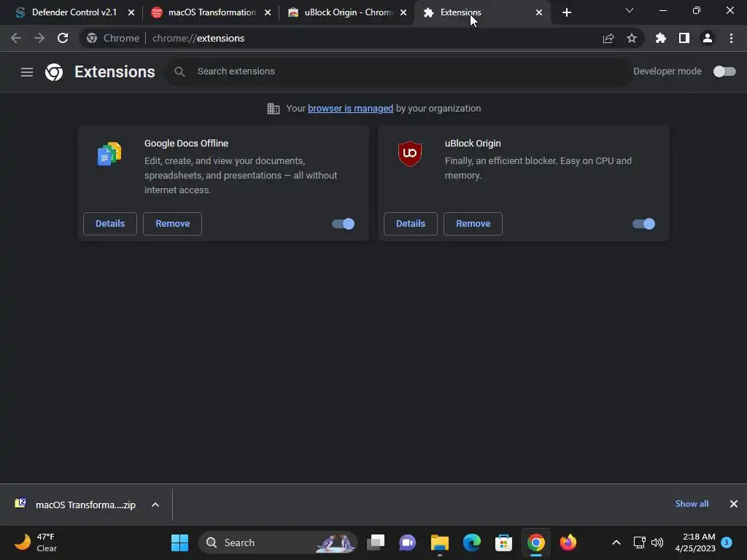Go forward with the browser forward arrow
Image resolution: width=747 pixels, height=560 pixels.
39,38
